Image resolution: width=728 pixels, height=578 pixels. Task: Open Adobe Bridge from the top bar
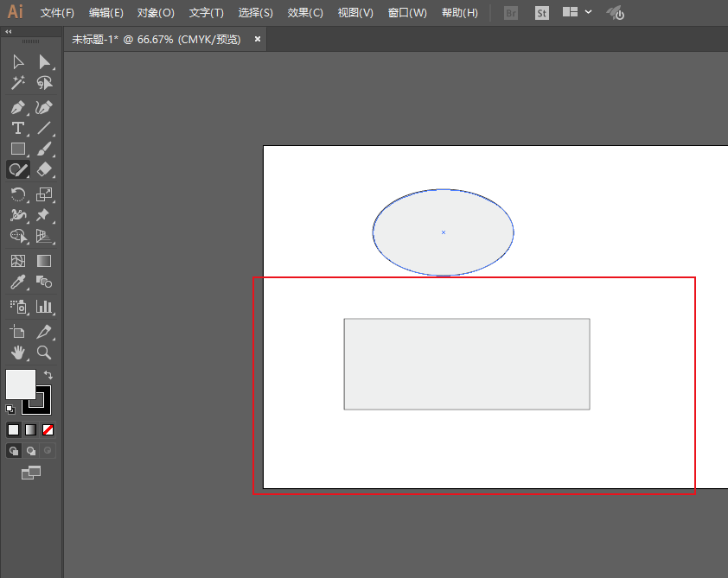(x=511, y=12)
